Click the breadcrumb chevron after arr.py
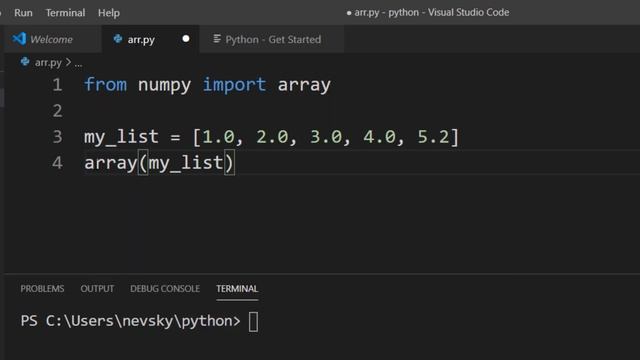The height and width of the screenshot is (360, 640). point(68,62)
